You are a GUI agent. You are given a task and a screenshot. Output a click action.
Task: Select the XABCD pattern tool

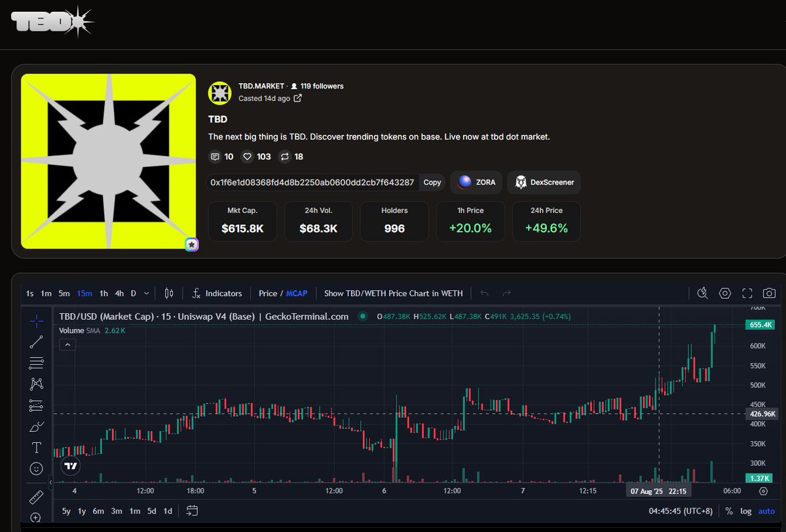click(x=37, y=385)
